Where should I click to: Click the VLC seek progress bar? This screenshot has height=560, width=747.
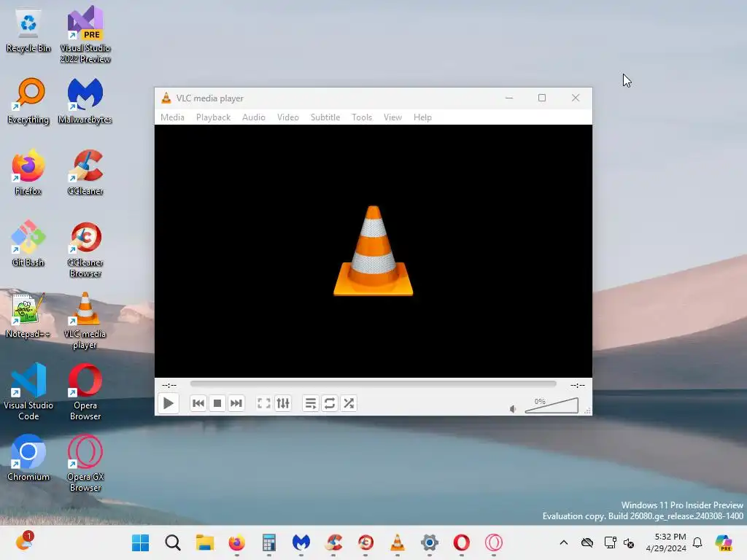click(373, 384)
